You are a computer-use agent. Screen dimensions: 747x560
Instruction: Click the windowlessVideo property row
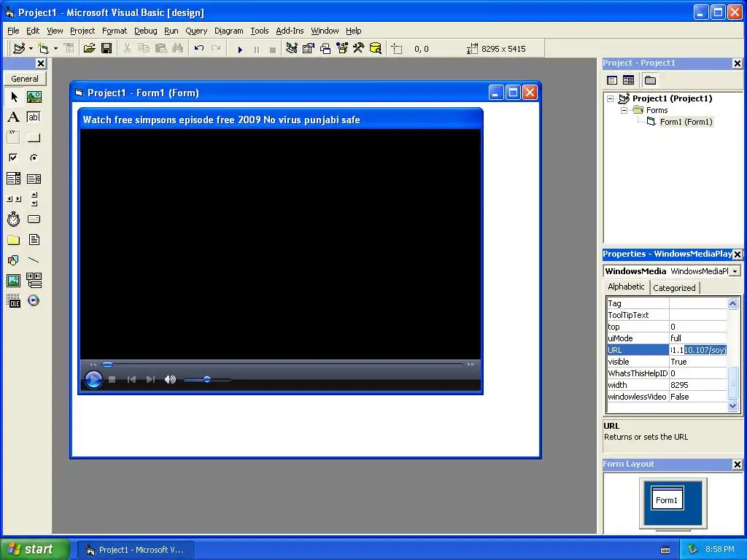pyautogui.click(x=667, y=397)
